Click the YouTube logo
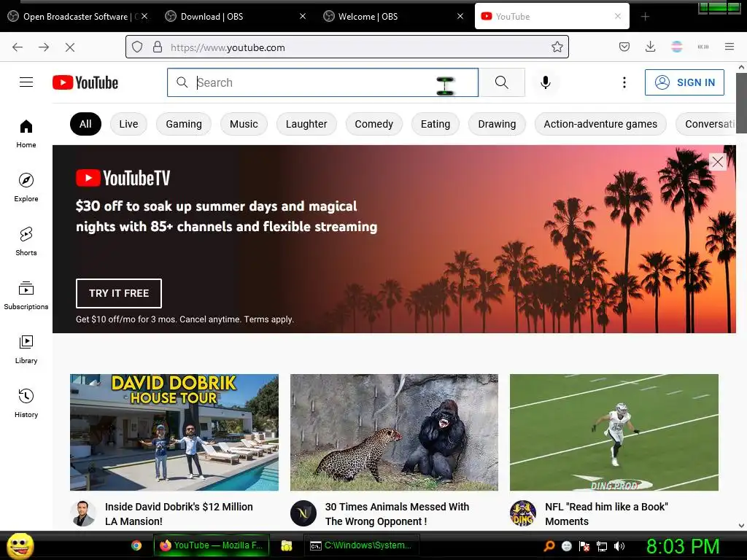 pyautogui.click(x=85, y=82)
